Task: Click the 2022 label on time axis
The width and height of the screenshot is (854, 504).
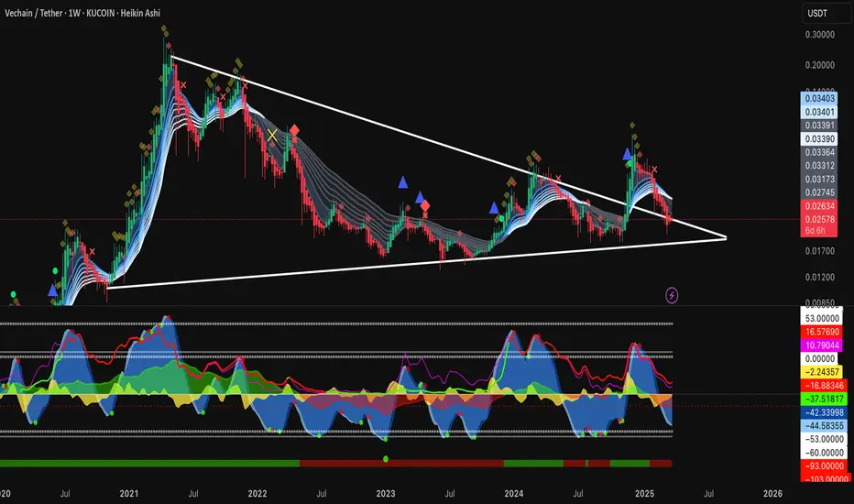Action: (x=257, y=494)
